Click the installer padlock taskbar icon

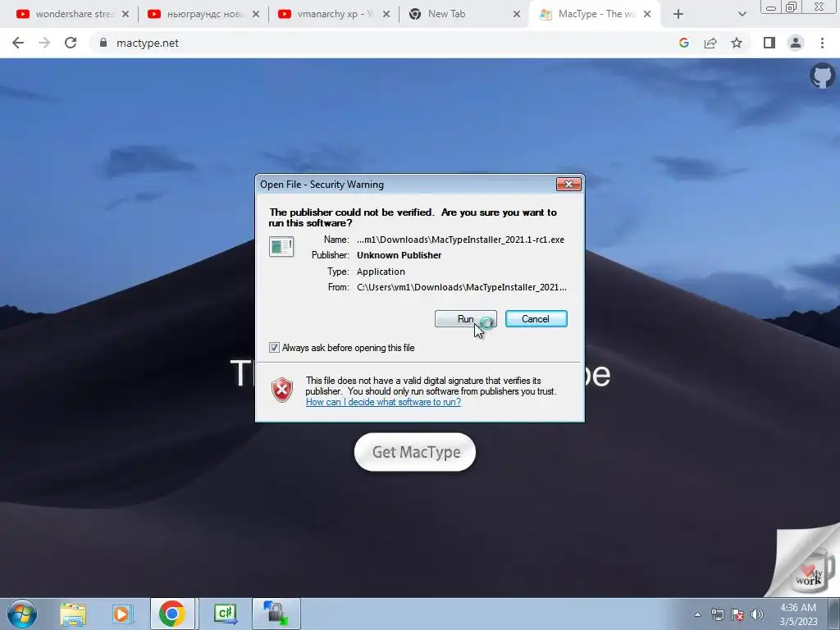click(276, 614)
